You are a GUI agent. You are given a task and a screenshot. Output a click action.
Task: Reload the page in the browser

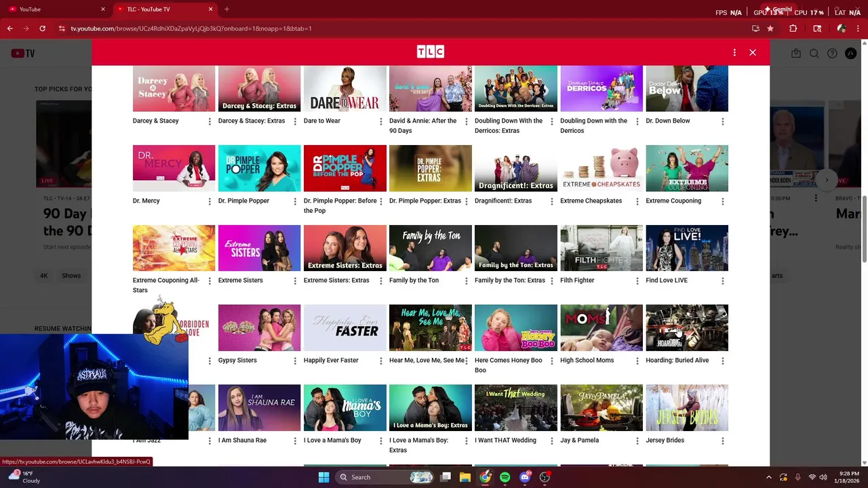[x=42, y=28]
